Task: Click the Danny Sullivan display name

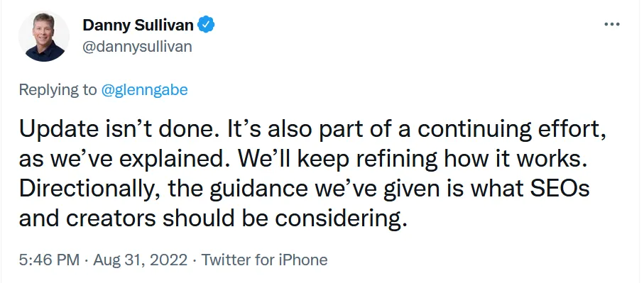Action: click(138, 26)
